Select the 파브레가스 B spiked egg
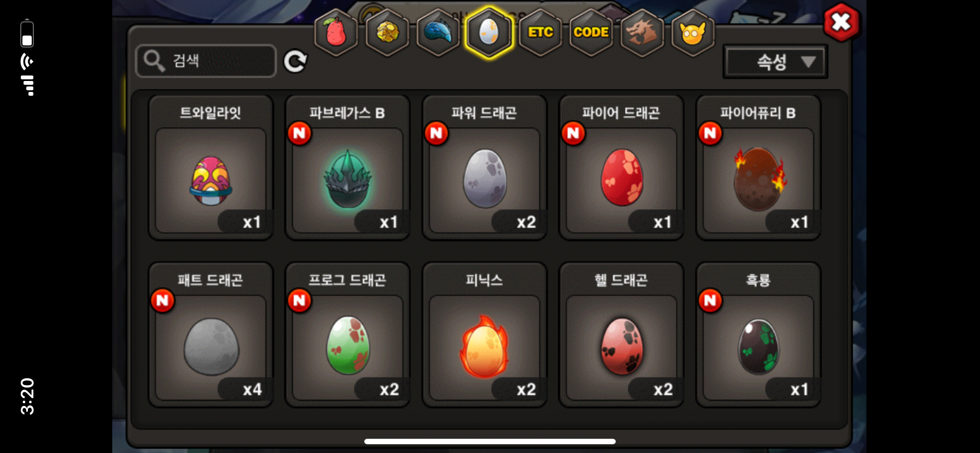The width and height of the screenshot is (980, 453). point(348,168)
